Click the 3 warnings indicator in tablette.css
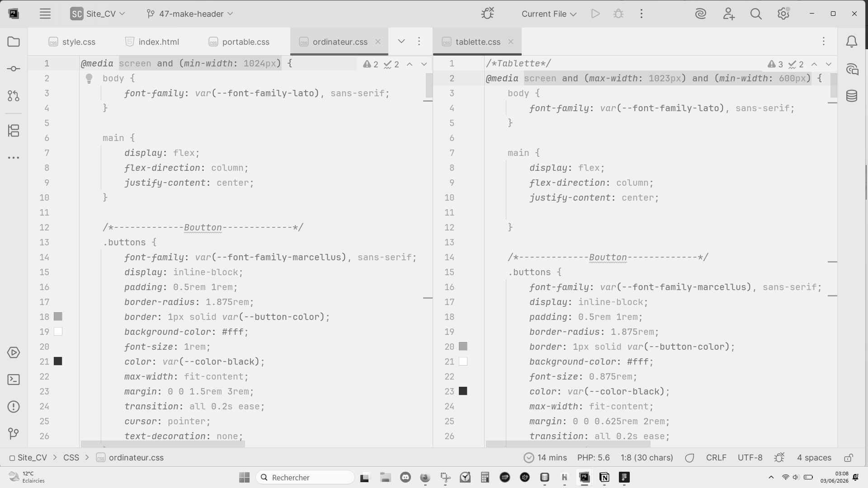Screen dimensions: 868x488 click(776, 64)
